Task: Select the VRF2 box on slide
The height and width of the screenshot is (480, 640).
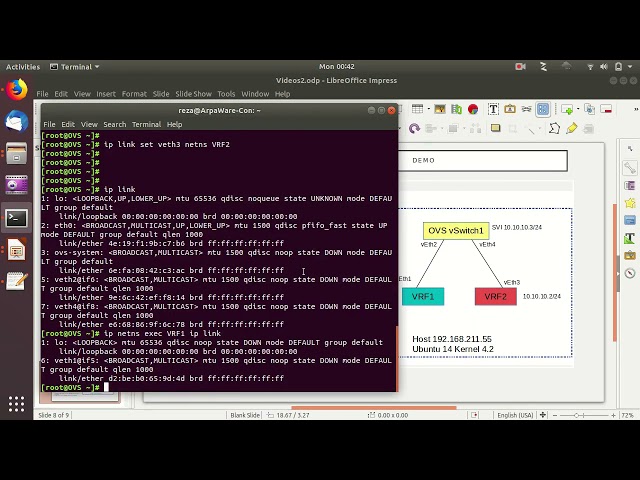Action: click(496, 296)
